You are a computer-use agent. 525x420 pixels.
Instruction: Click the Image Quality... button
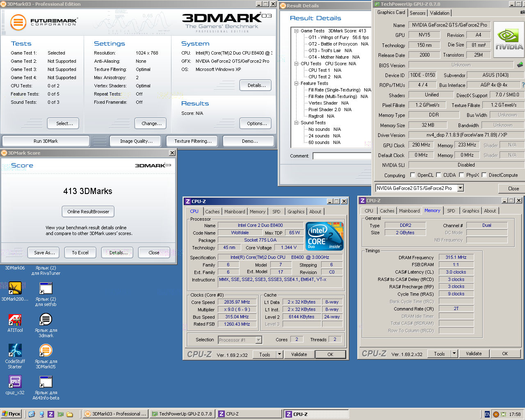click(136, 141)
